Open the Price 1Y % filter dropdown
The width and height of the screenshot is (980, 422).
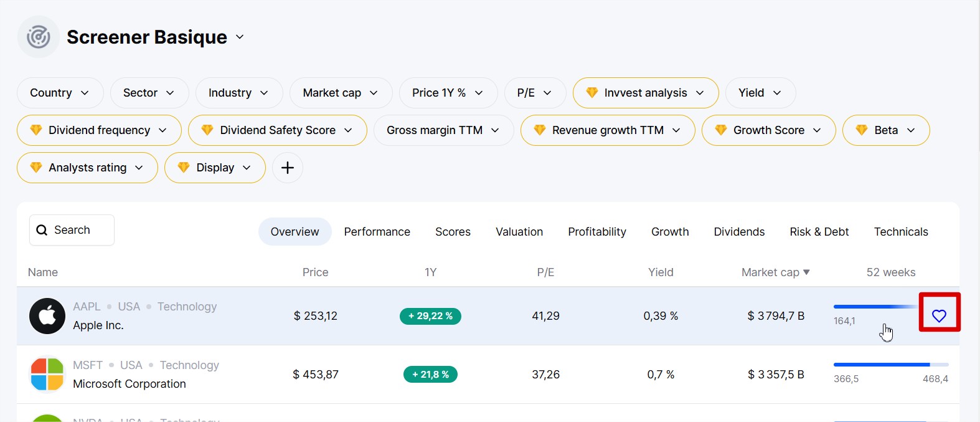coord(448,93)
